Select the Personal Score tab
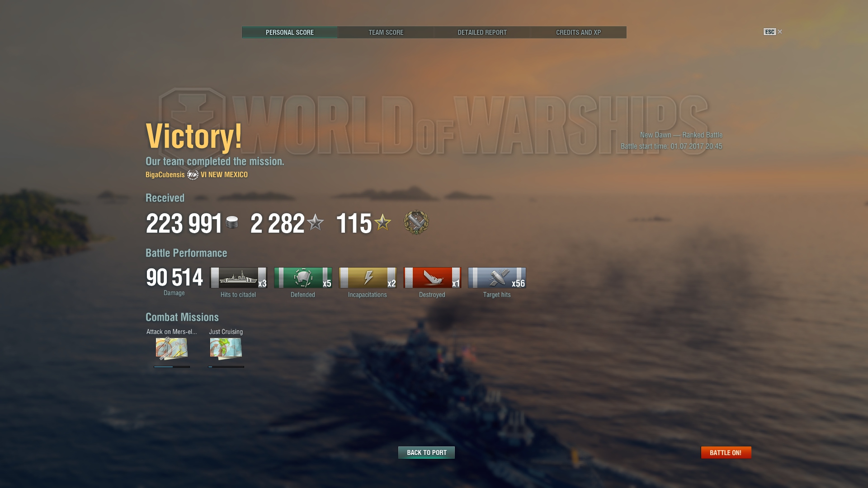 tap(289, 33)
